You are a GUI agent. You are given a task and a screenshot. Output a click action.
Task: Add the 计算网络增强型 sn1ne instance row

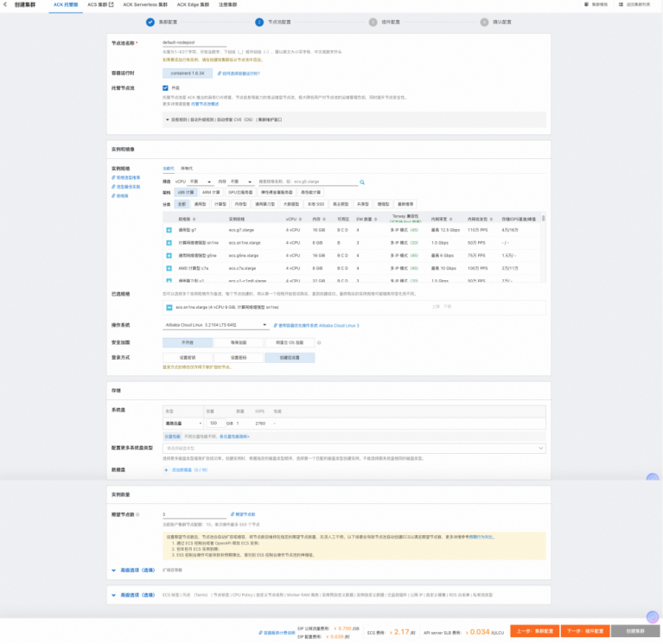point(169,243)
